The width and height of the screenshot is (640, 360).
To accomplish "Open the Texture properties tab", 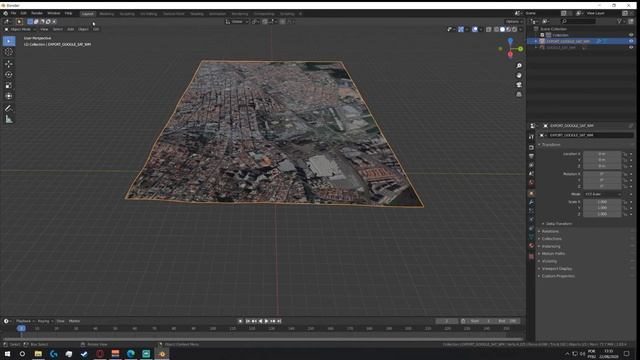I will click(x=531, y=257).
